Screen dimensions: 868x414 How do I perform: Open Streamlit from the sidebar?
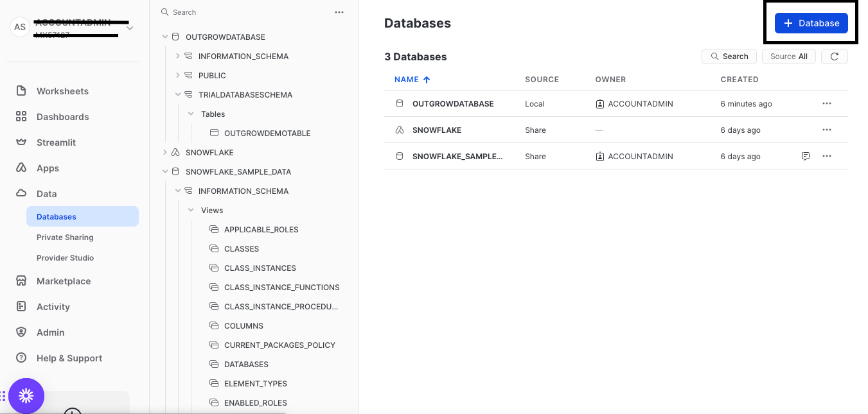56,142
